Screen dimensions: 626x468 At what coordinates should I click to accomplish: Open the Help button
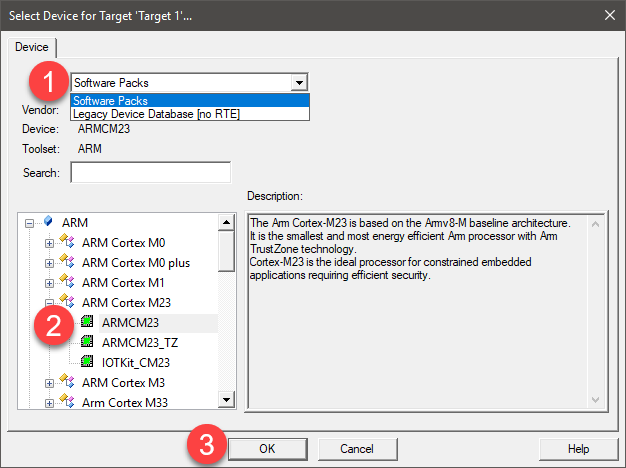(x=578, y=449)
